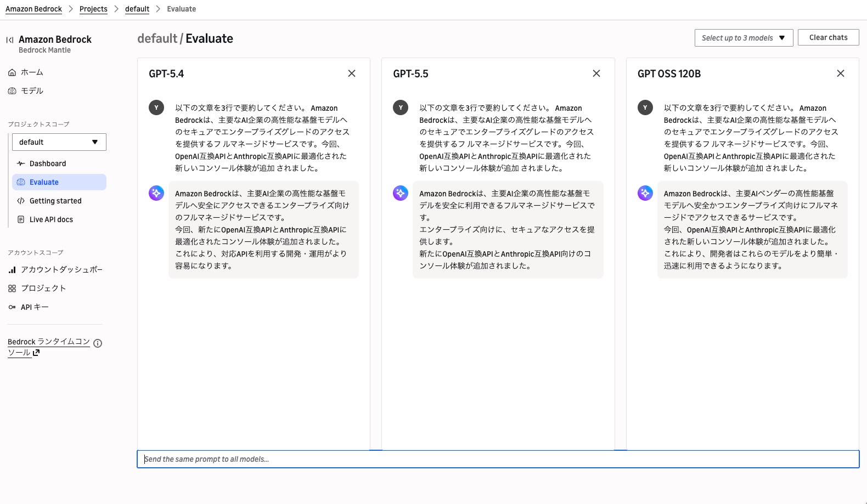This screenshot has width=867, height=504.
Task: Click the GPT-5.4 panel title
Action: tap(166, 73)
